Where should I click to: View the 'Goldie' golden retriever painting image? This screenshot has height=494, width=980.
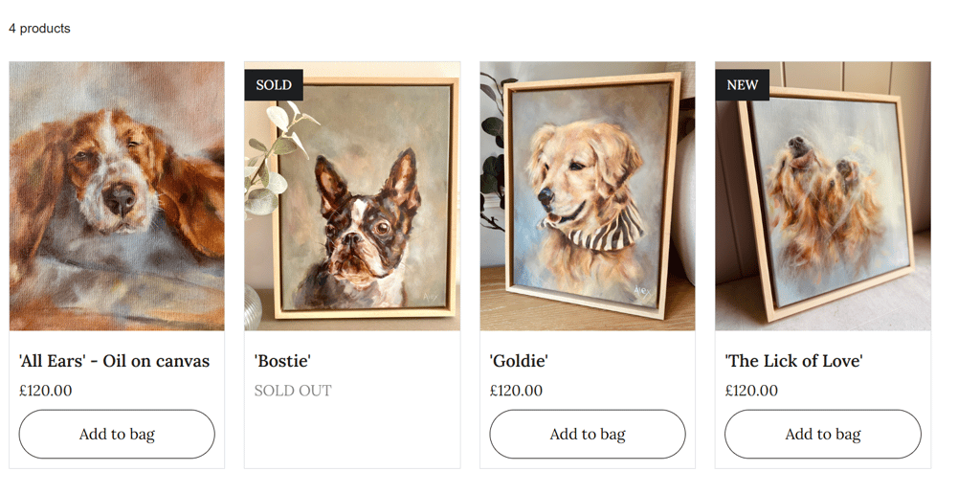click(588, 195)
